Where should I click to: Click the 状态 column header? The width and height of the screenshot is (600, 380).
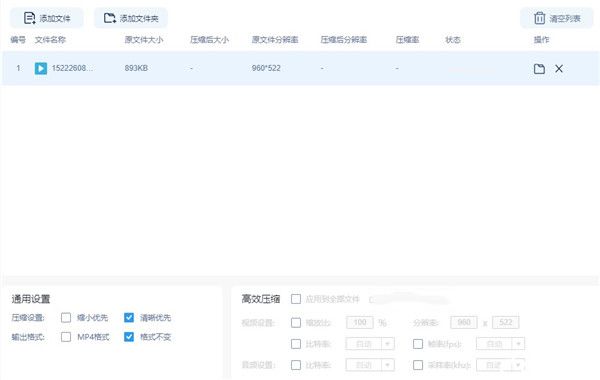453,39
